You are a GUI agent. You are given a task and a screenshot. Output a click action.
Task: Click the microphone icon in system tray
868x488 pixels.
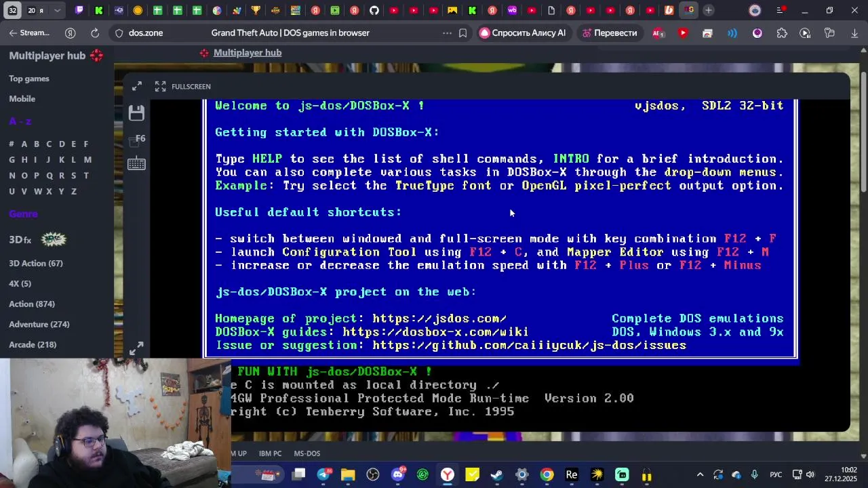[755, 474]
